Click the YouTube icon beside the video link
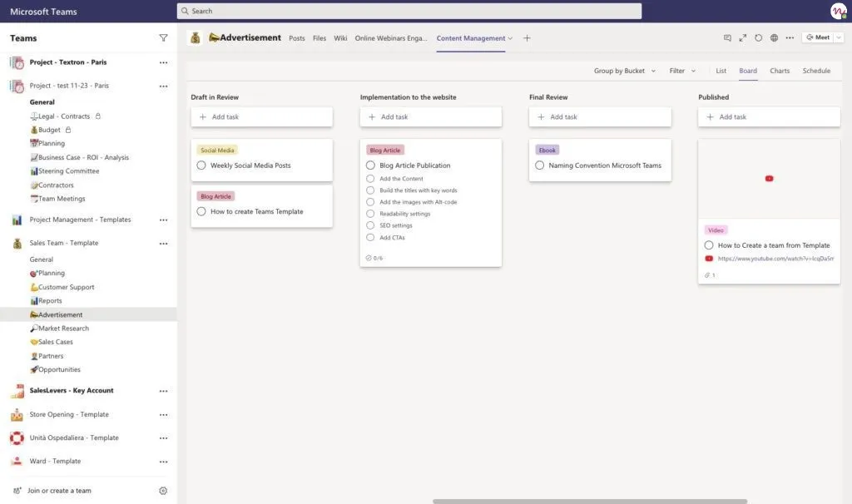Image resolution: width=852 pixels, height=504 pixels. pos(709,259)
